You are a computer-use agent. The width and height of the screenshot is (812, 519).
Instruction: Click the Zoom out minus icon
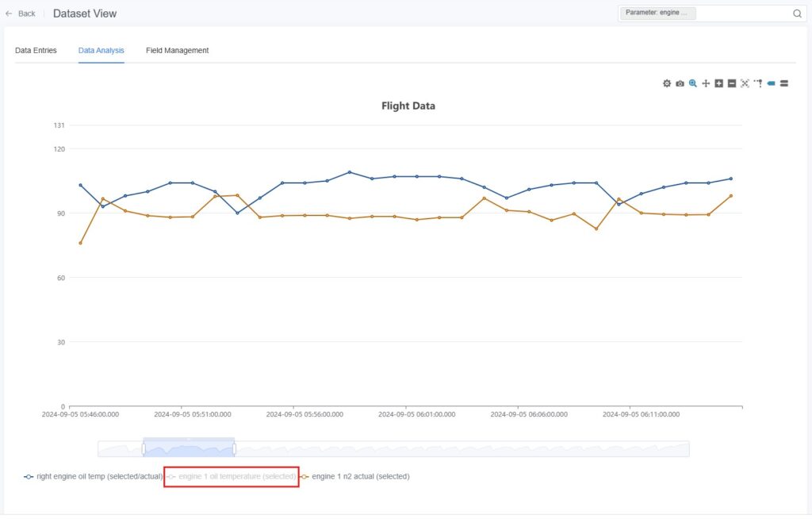point(732,83)
